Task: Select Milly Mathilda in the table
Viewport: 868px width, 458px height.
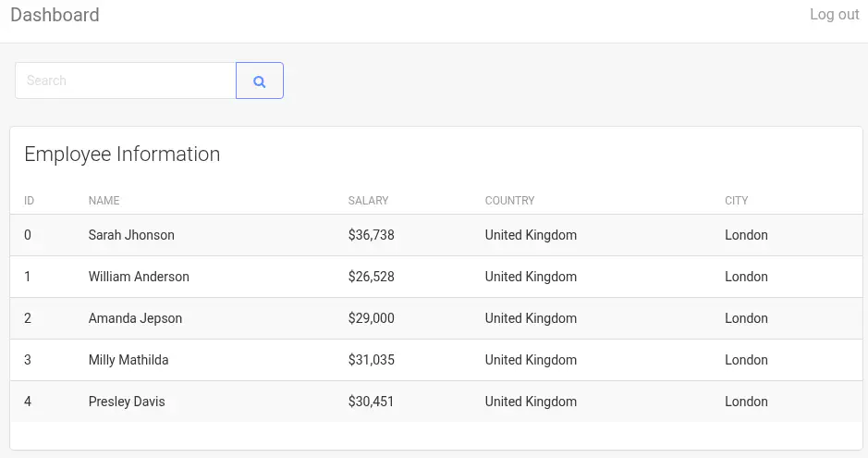Action: (128, 360)
